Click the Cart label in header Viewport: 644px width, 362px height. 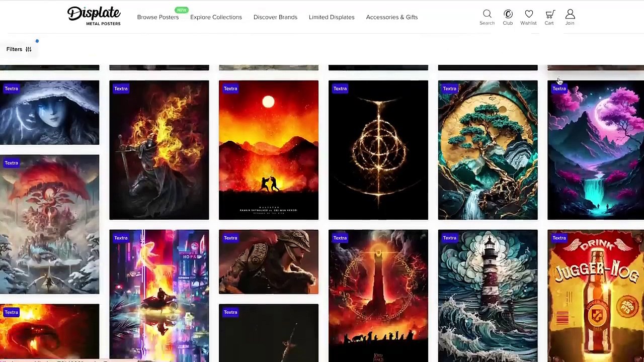tap(549, 23)
